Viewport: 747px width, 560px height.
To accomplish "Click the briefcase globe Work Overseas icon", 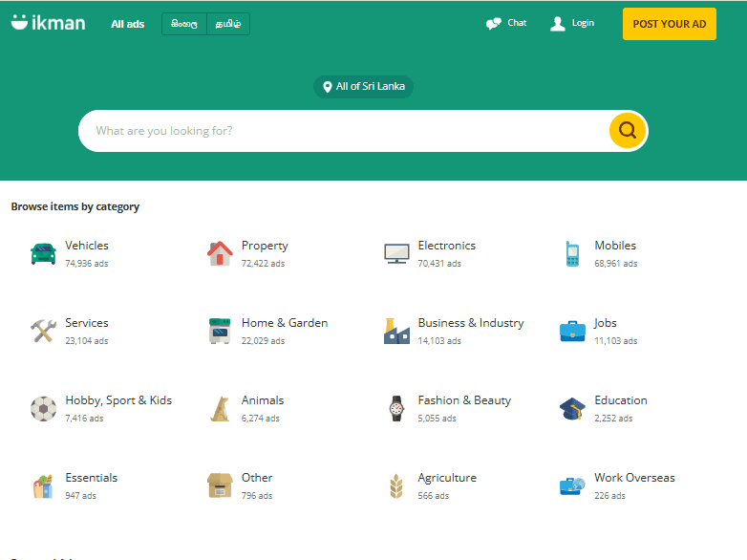I will [x=572, y=486].
